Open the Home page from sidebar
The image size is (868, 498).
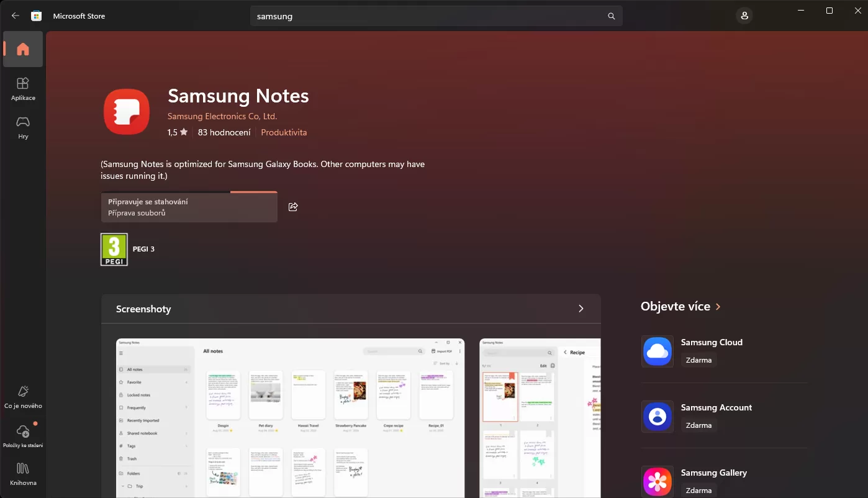23,50
